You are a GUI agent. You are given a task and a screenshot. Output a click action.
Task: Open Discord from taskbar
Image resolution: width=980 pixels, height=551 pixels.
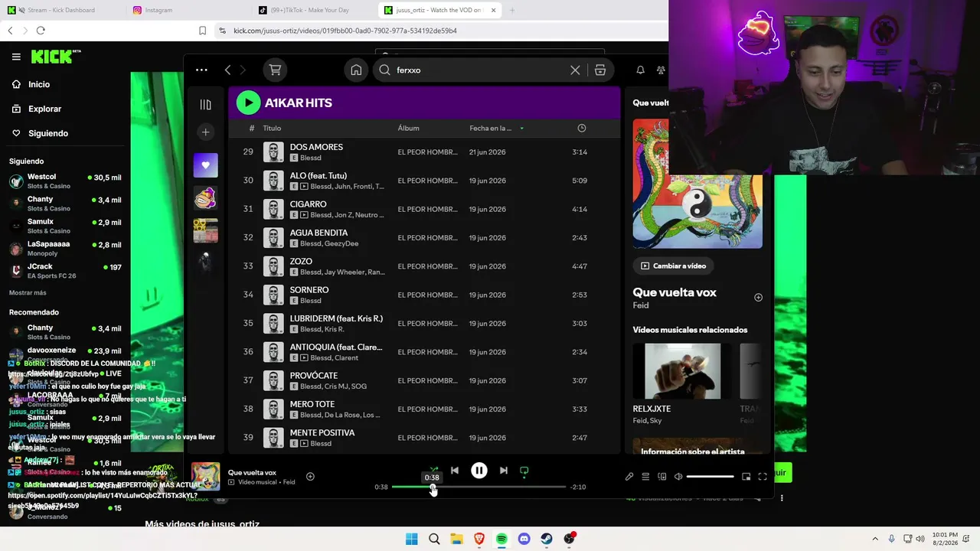coord(524,539)
